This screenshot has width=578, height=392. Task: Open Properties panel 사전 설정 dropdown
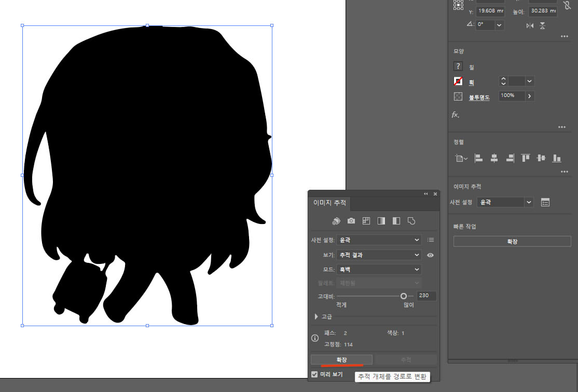[x=505, y=202]
